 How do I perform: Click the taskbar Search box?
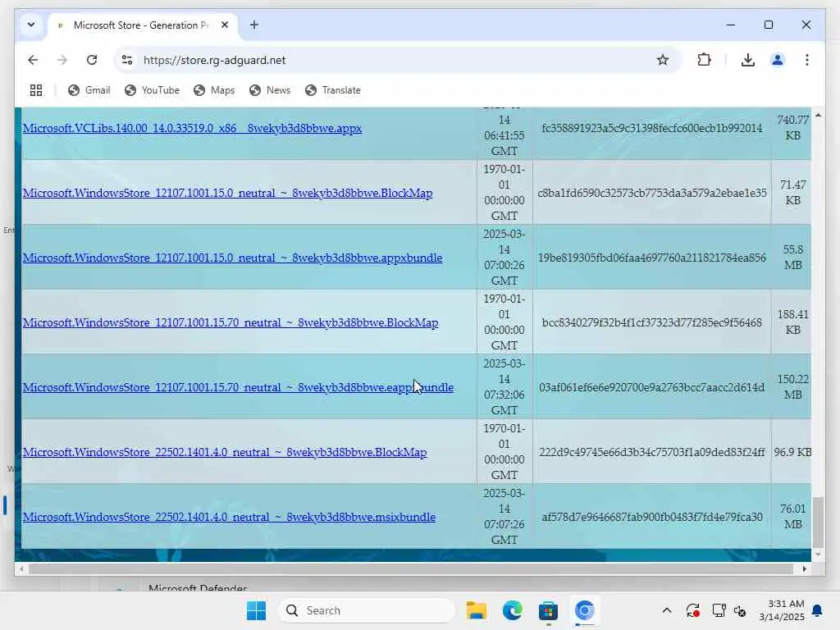367,610
